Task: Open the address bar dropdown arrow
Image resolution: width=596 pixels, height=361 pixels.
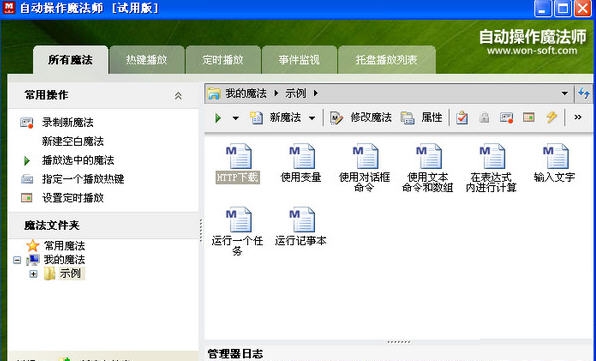Action: click(x=565, y=93)
